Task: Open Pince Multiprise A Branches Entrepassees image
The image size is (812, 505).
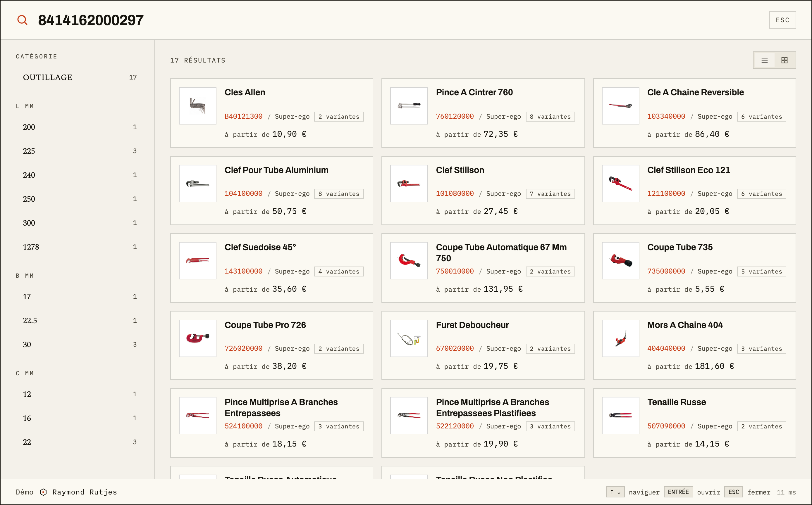Action: click(x=197, y=416)
